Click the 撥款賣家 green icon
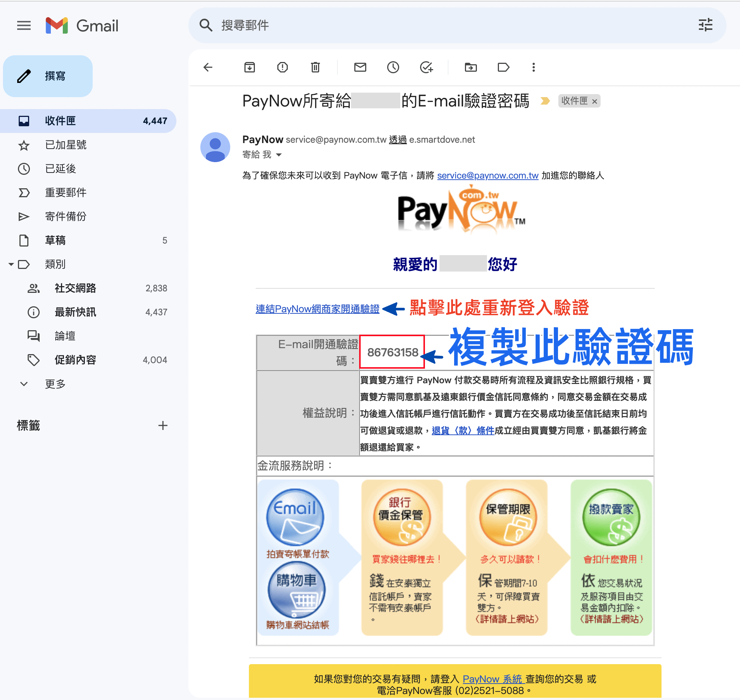Screen dimensions: 740x700 pos(611,517)
